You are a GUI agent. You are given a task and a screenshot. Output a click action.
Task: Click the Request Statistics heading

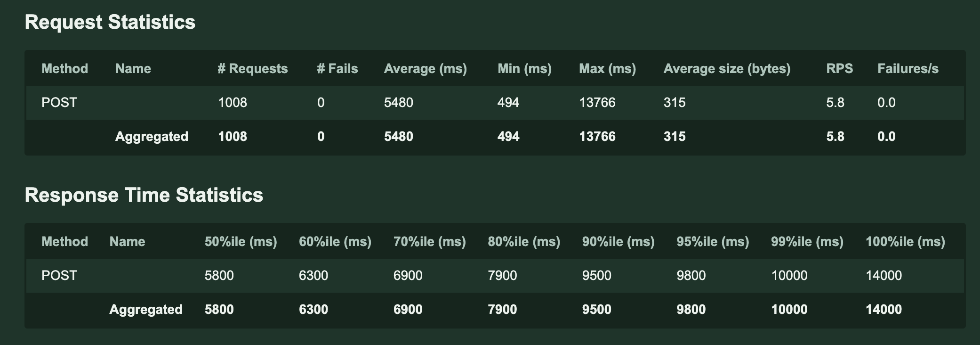(110, 22)
